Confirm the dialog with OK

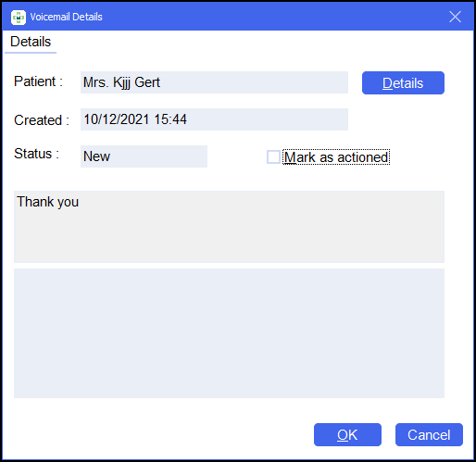[x=347, y=434]
